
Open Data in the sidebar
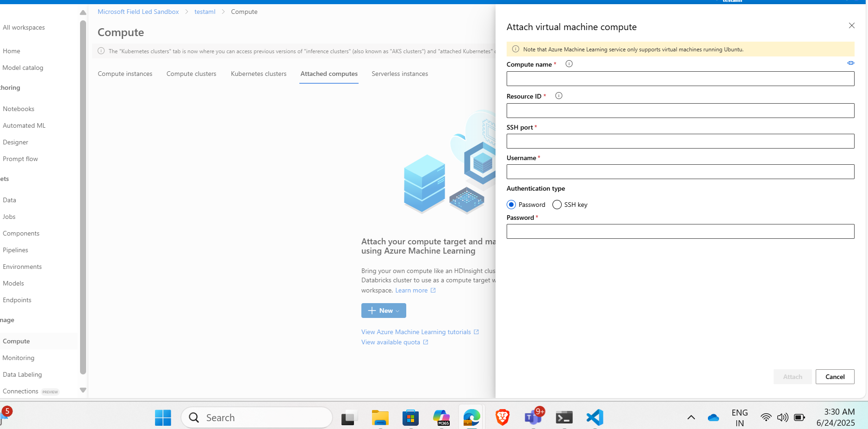click(9, 200)
